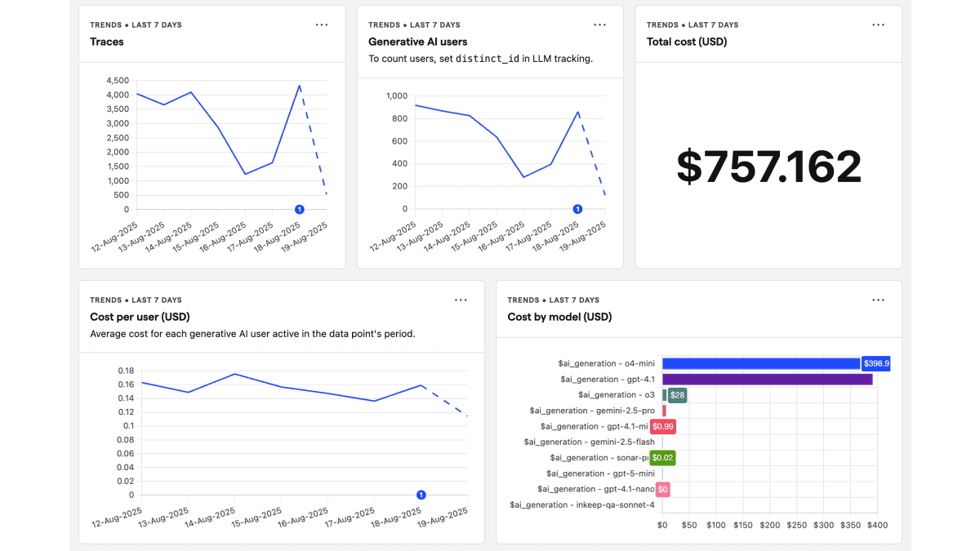
Task: Open the Cost per user (USD) insight title
Action: click(140, 317)
